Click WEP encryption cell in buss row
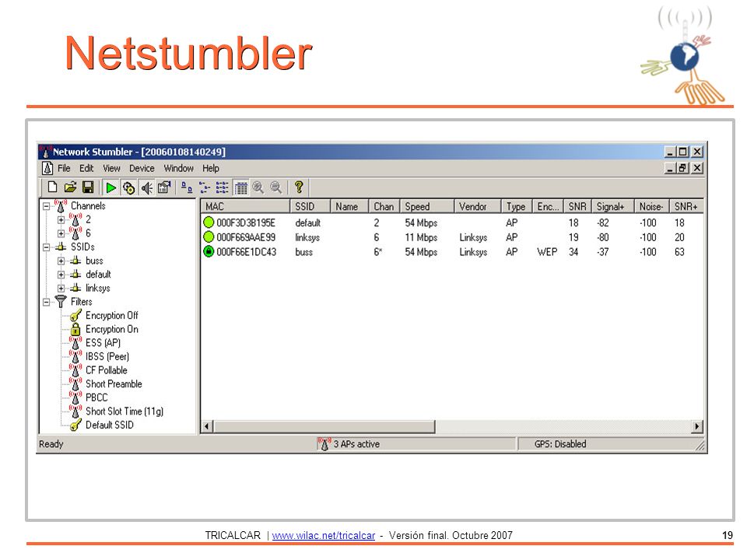The height and width of the screenshot is (560, 747). point(547,252)
